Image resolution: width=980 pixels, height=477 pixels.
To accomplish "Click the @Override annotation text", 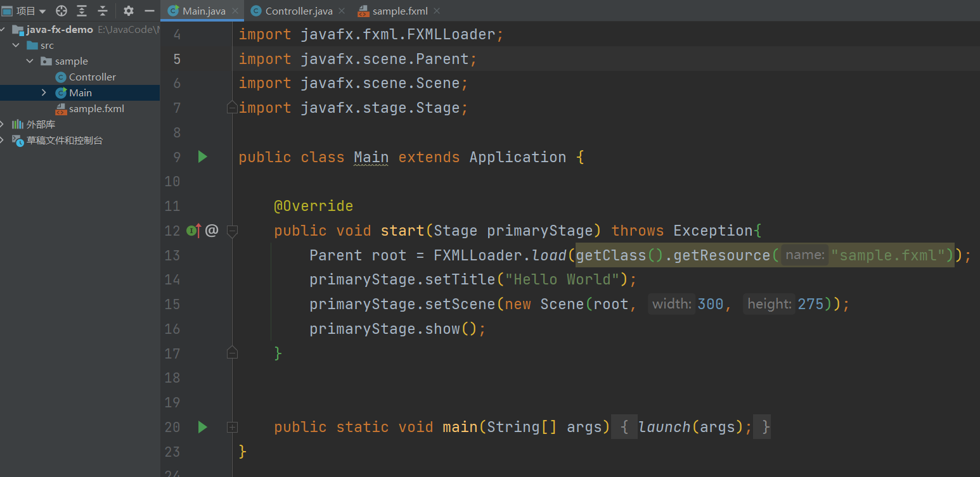I will tap(313, 206).
